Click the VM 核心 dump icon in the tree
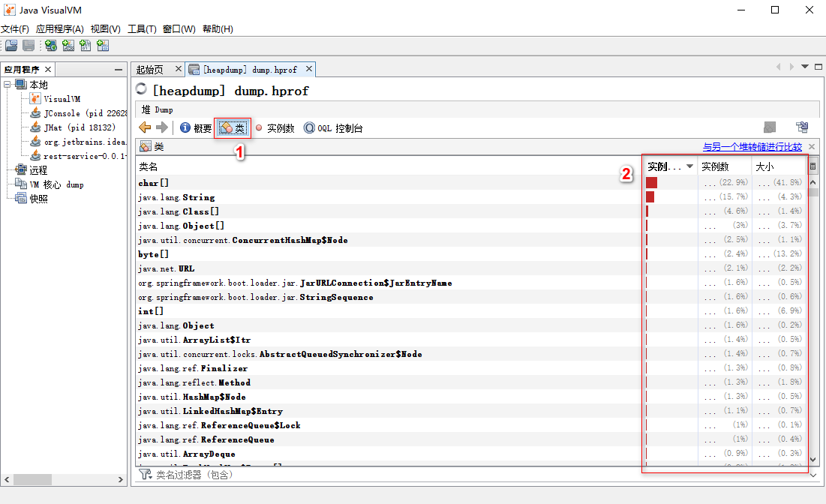The width and height of the screenshot is (826, 504). point(21,184)
